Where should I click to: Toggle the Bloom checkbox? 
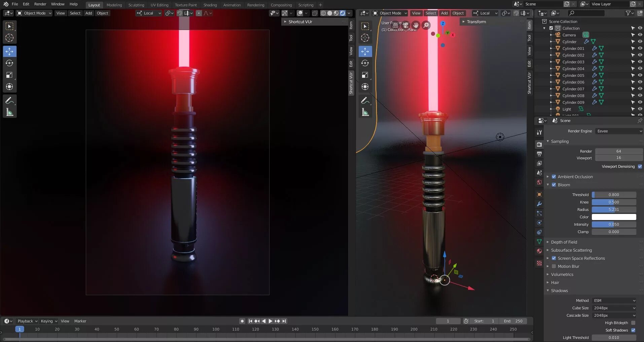coord(554,185)
